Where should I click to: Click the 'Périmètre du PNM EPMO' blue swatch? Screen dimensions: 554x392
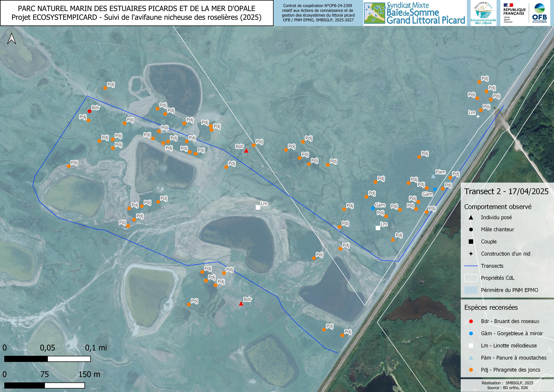click(x=471, y=290)
